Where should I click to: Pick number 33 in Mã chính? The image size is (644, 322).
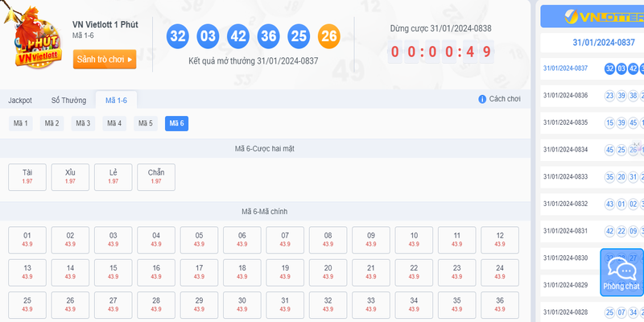tap(370, 304)
